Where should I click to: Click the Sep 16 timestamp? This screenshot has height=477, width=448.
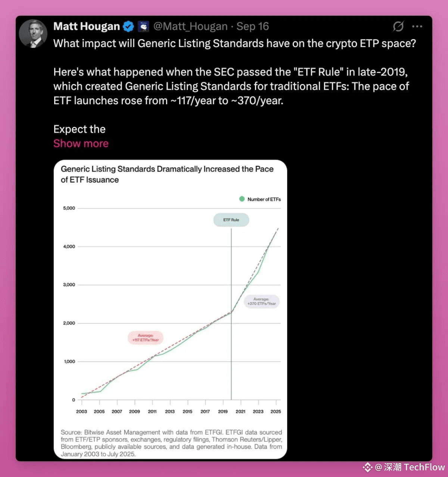pyautogui.click(x=253, y=27)
